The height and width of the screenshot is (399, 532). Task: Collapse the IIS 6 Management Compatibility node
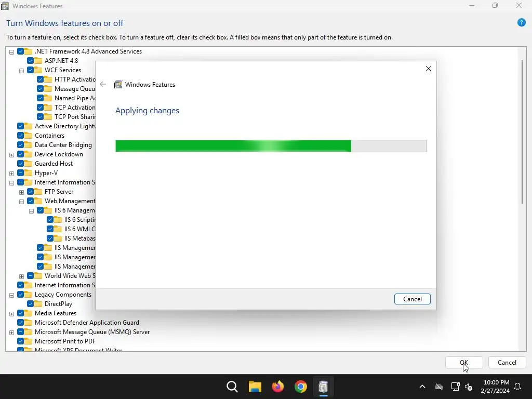click(x=31, y=211)
